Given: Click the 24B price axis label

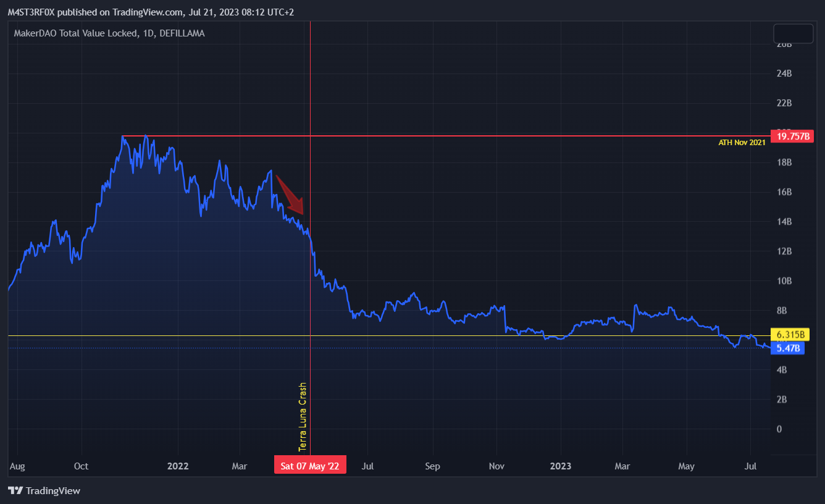Looking at the screenshot, I should 784,73.
